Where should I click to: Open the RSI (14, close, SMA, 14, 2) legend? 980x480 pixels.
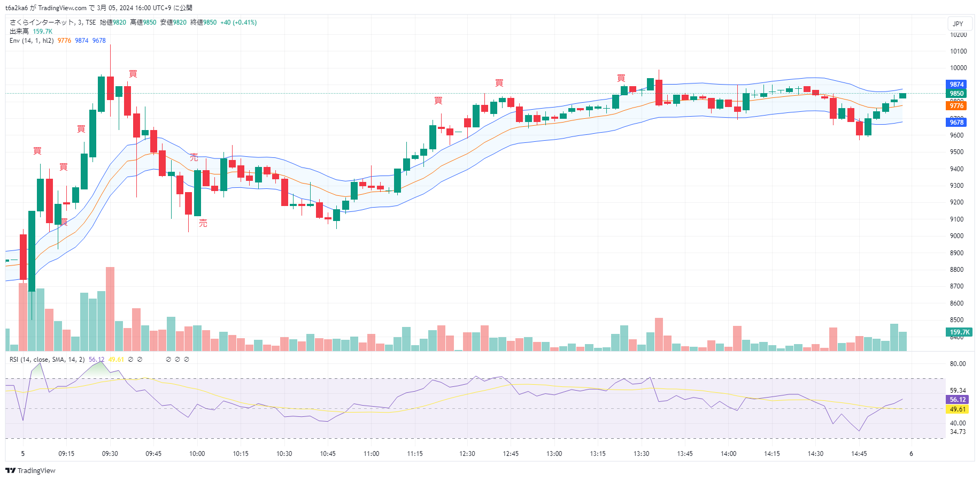click(x=47, y=360)
